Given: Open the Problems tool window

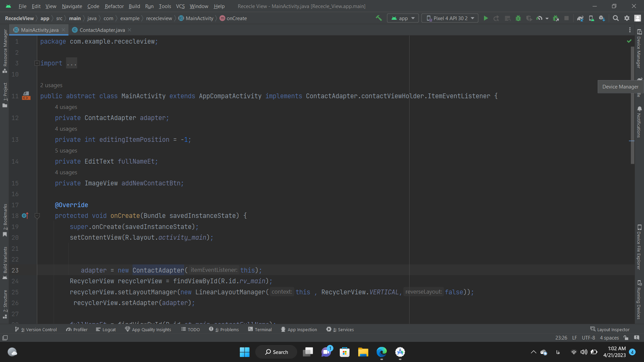Looking at the screenshot, I should (x=224, y=329).
